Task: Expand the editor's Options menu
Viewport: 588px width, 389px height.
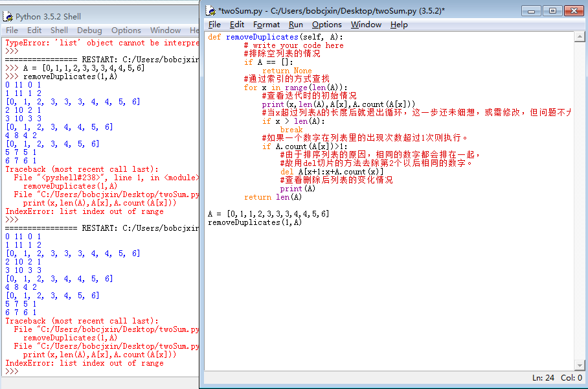Action: tap(326, 25)
